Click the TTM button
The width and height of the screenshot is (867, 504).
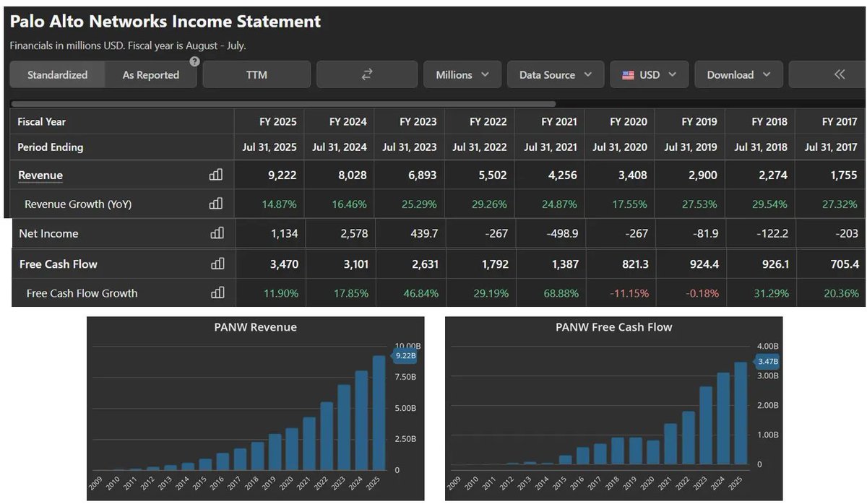256,74
